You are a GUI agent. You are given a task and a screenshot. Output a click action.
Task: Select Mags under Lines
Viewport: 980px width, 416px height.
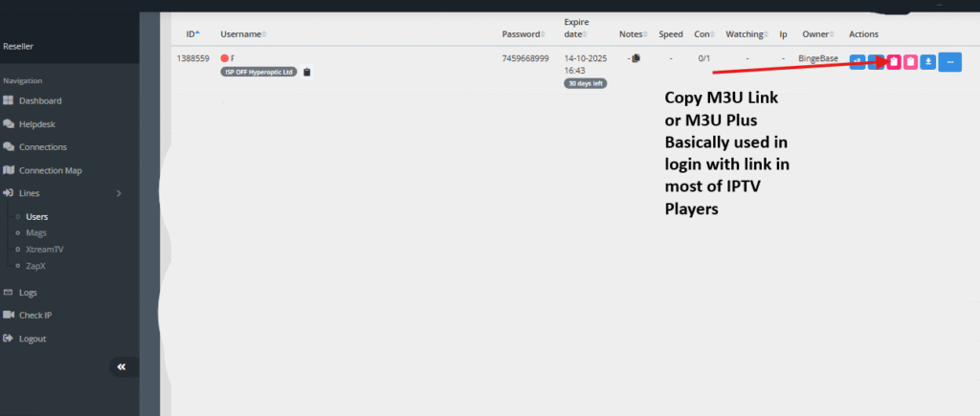36,233
